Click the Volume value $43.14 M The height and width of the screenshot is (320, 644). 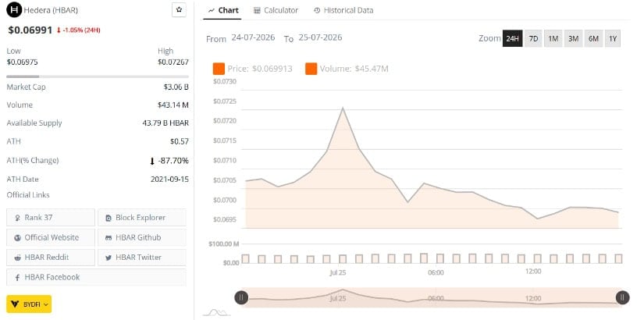(173, 105)
